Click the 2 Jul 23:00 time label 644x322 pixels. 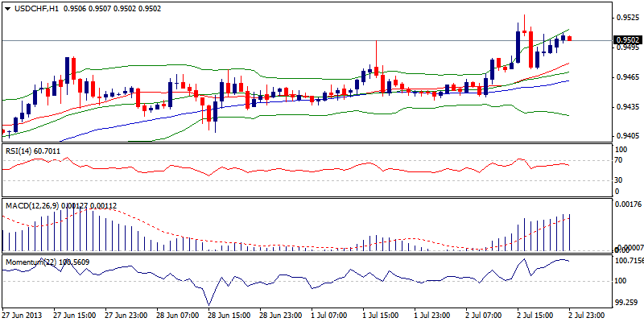click(x=584, y=315)
